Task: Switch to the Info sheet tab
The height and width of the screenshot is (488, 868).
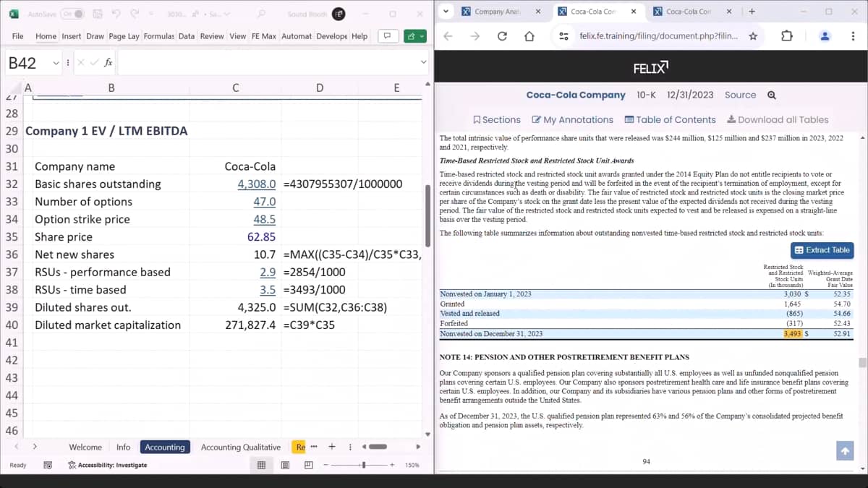Action: pyautogui.click(x=124, y=448)
